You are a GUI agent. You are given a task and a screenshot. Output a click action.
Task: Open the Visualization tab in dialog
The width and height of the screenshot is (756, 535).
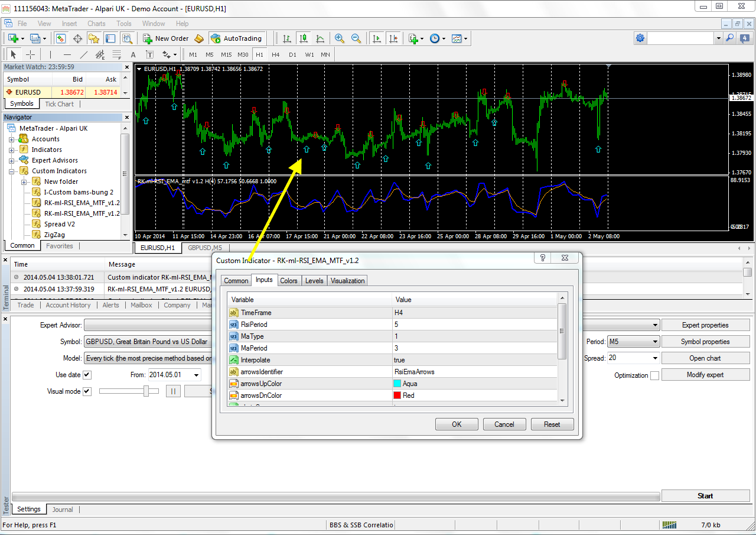348,281
